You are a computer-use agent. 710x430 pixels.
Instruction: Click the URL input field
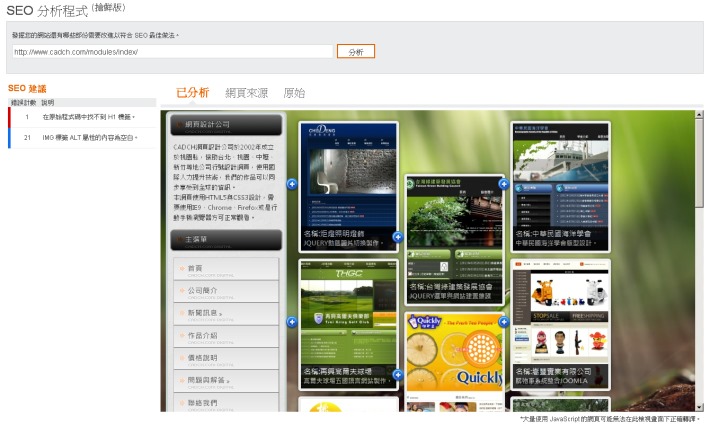[x=172, y=51]
